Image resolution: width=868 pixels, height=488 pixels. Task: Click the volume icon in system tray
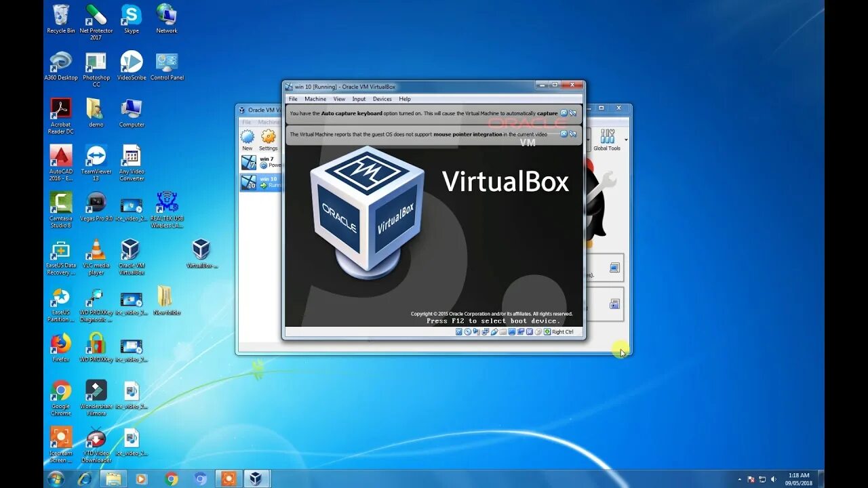pos(774,479)
